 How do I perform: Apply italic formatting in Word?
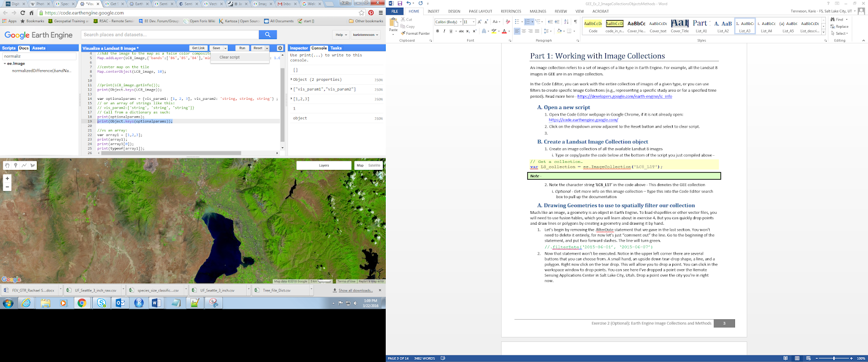click(444, 31)
